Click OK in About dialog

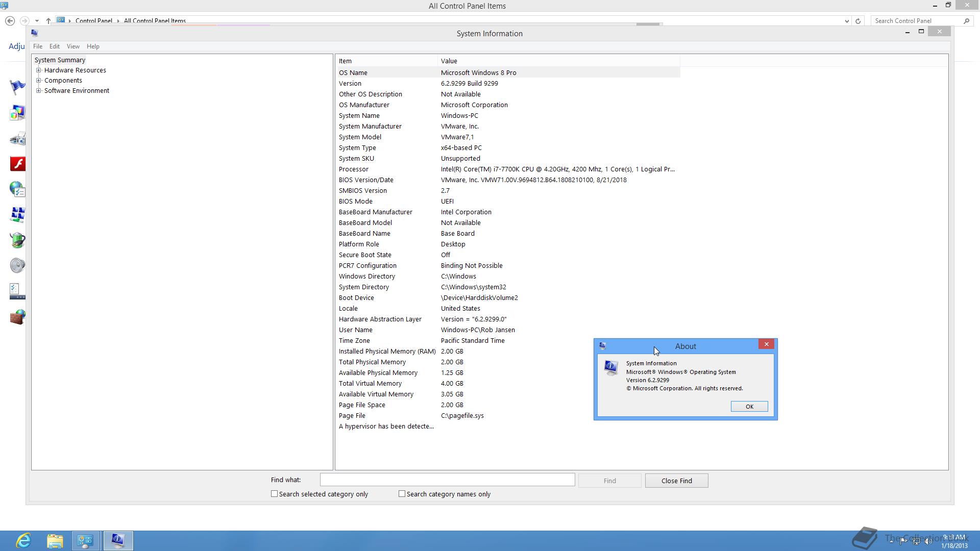point(749,407)
